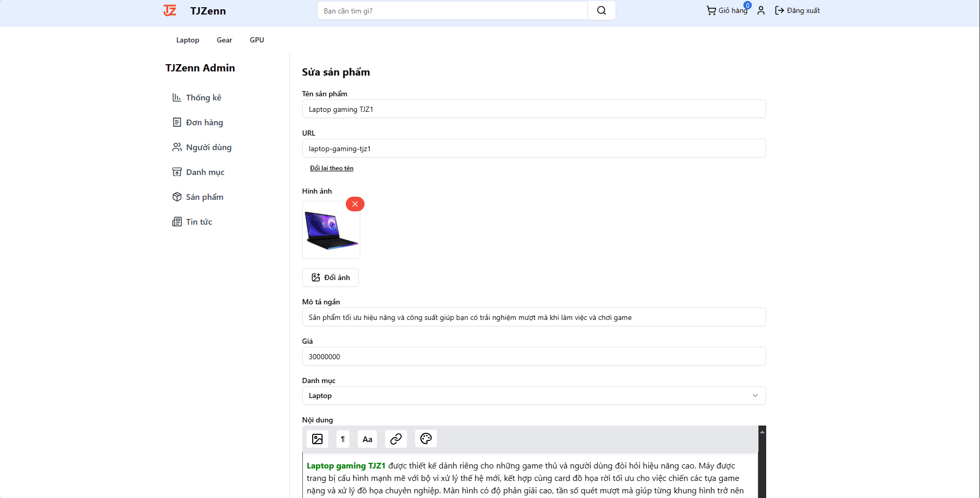Remove the product image with red X

point(355,204)
